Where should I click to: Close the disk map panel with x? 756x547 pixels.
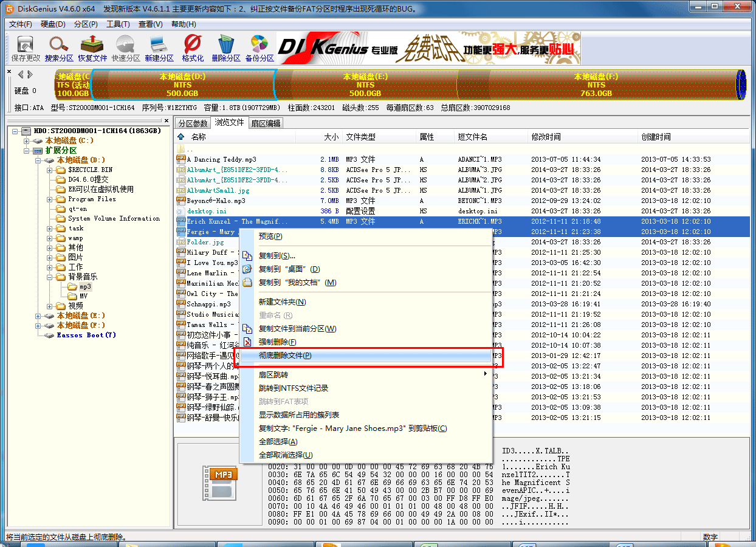pos(9,72)
